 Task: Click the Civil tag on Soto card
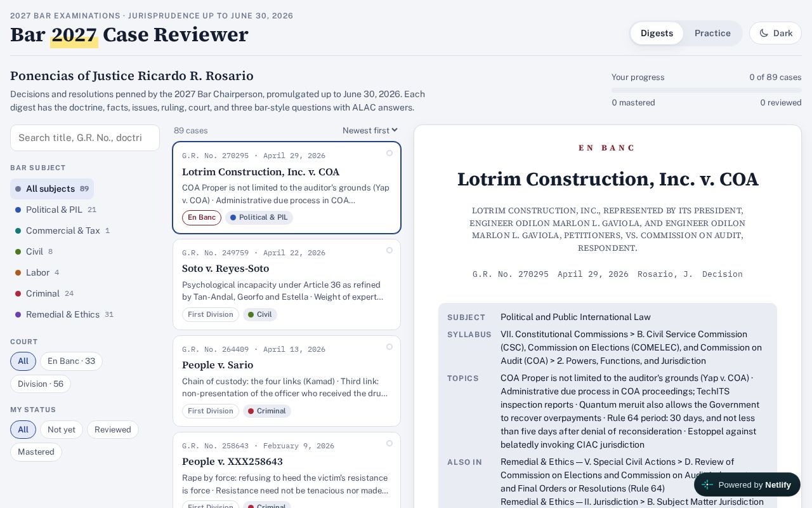click(260, 314)
